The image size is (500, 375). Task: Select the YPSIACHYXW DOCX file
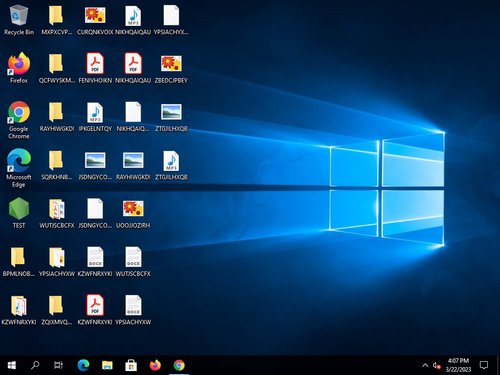133,309
